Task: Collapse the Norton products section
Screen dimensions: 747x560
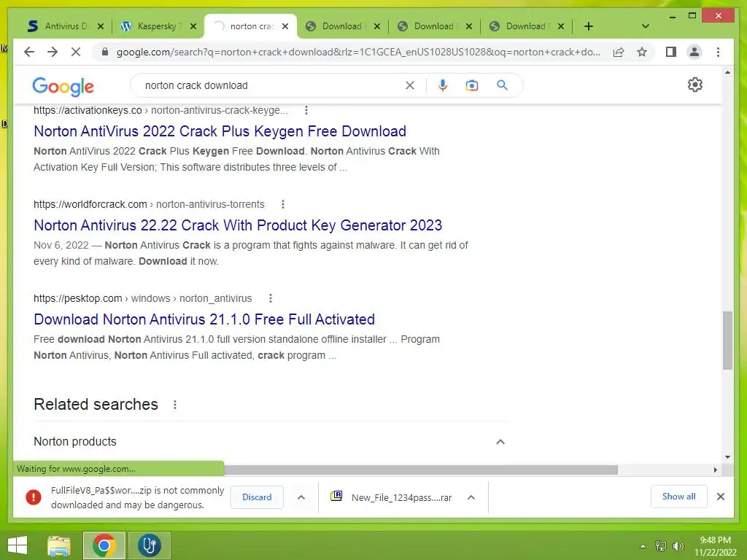Action: click(500, 442)
